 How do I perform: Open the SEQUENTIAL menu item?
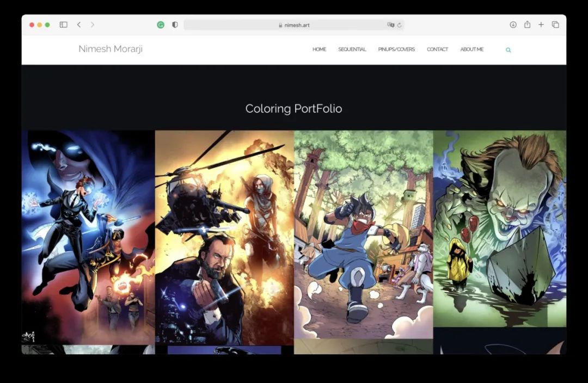(x=352, y=49)
